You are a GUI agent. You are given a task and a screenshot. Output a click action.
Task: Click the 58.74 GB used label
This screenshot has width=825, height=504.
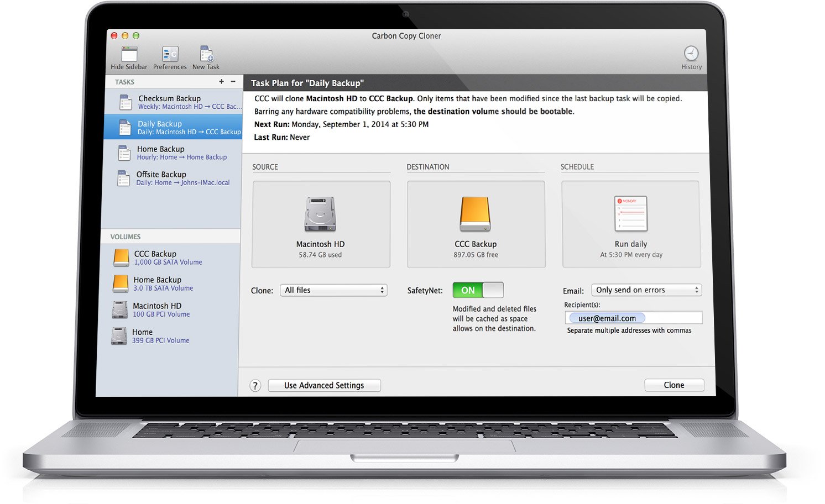320,255
